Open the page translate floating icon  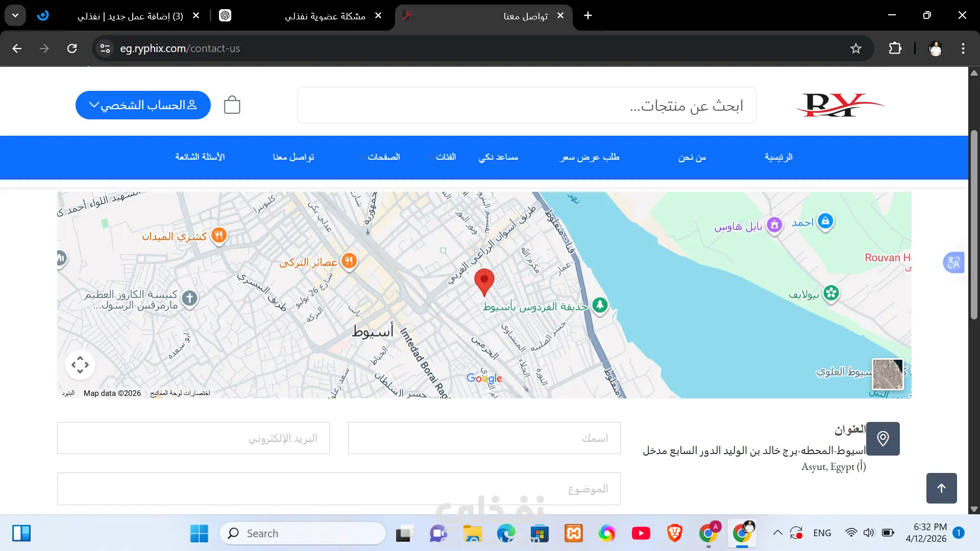point(953,263)
